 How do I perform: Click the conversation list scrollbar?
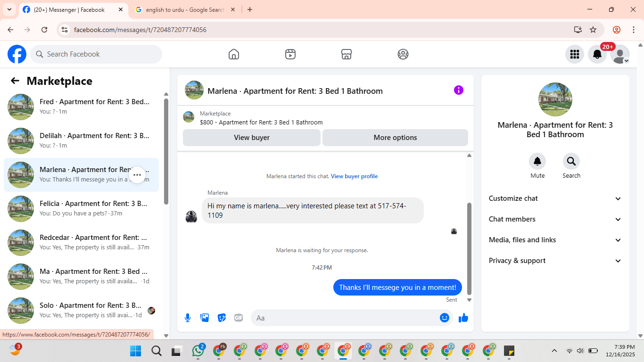pyautogui.click(x=166, y=151)
